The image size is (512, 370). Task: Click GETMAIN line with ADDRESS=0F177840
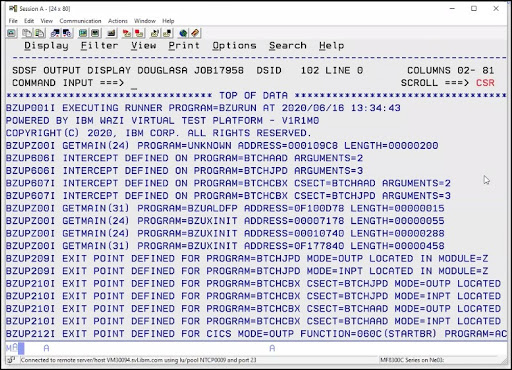tap(225, 246)
